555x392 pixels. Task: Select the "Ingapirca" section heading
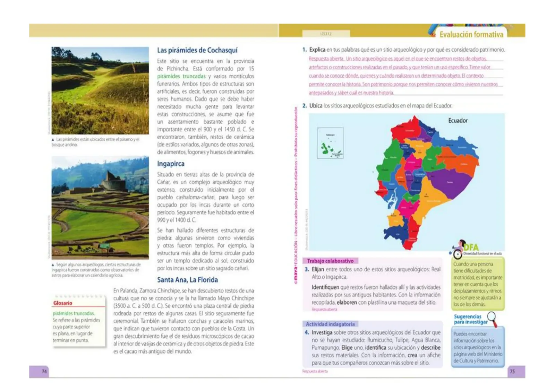click(171, 164)
